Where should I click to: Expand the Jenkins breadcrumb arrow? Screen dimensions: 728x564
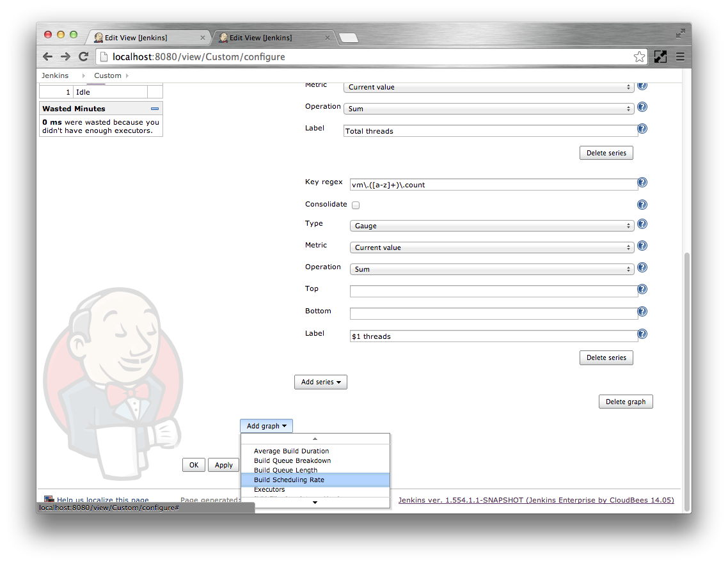84,75
